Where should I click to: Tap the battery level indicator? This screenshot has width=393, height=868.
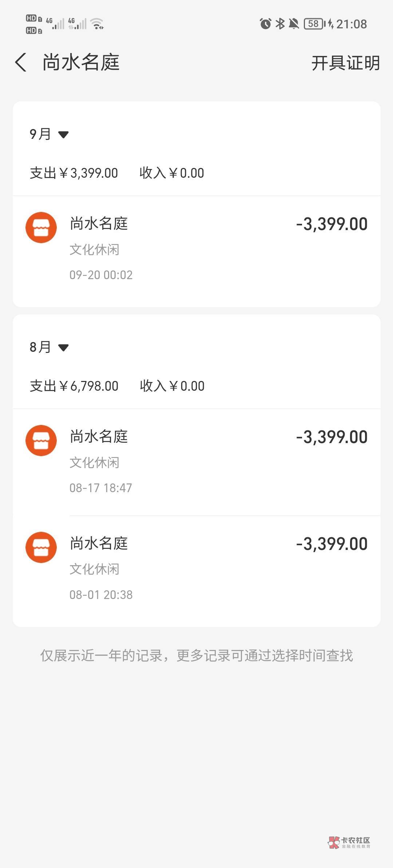pyautogui.click(x=314, y=24)
